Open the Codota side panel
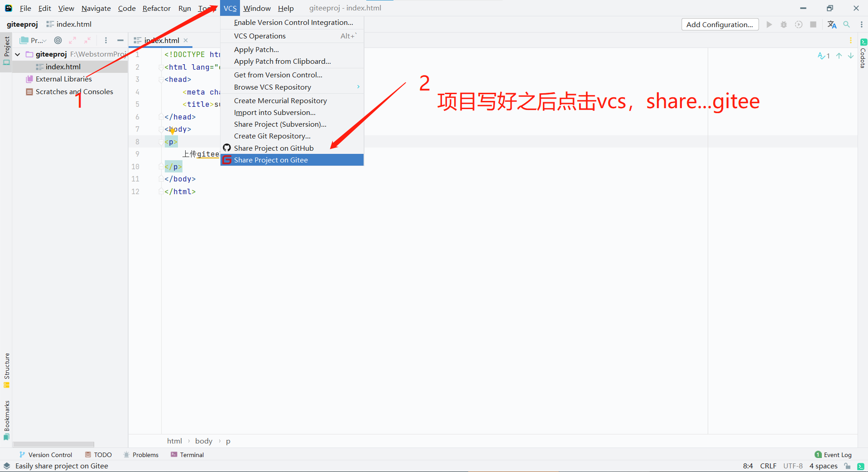868x472 pixels. 863,53
